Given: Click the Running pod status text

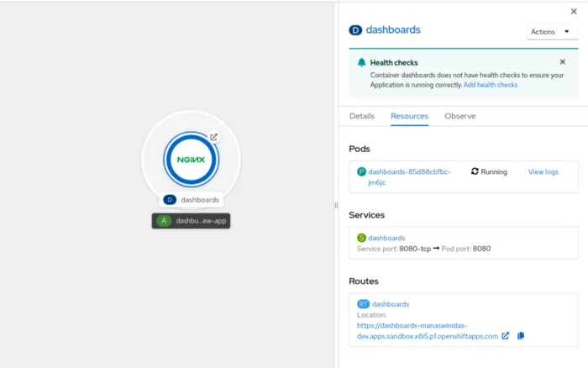Looking at the screenshot, I should [x=494, y=171].
